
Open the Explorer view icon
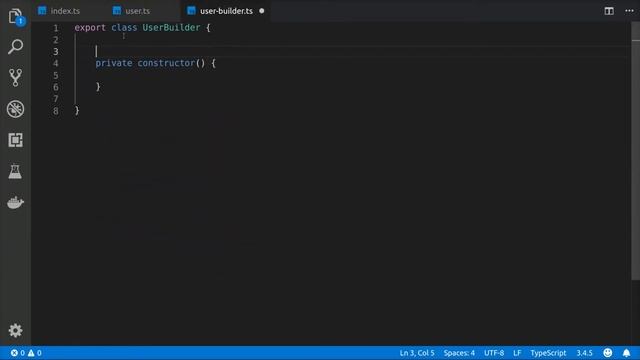click(16, 17)
